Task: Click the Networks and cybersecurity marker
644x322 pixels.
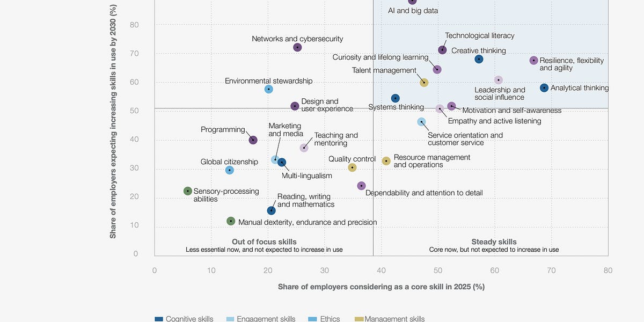Action: pos(297,47)
